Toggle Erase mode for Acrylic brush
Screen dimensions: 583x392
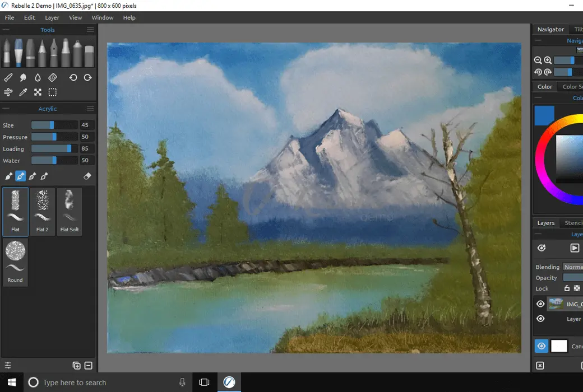(x=87, y=176)
